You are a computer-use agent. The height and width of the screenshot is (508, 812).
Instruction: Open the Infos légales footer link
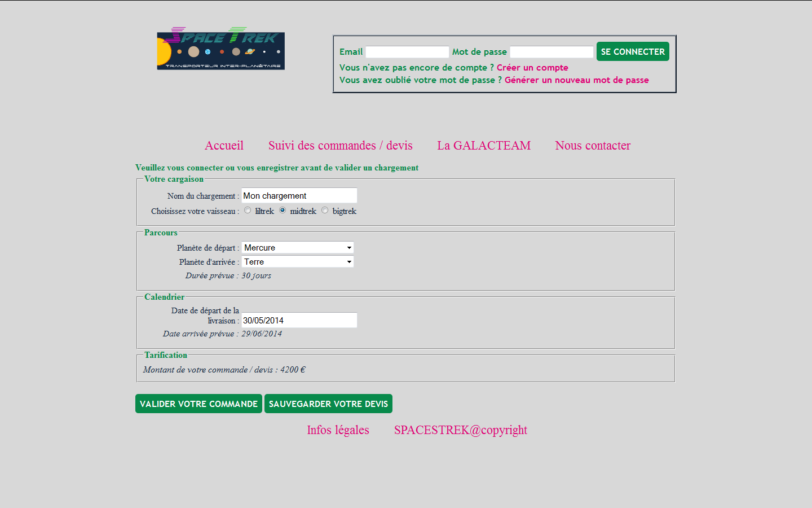point(338,430)
